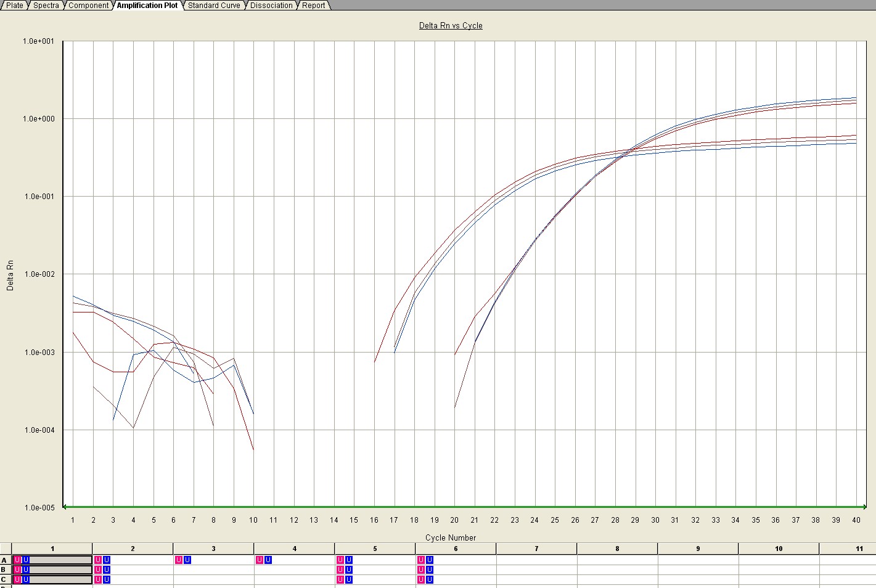876x588 pixels.
Task: Click y-axis value 1.0e+000
Action: (x=38, y=119)
